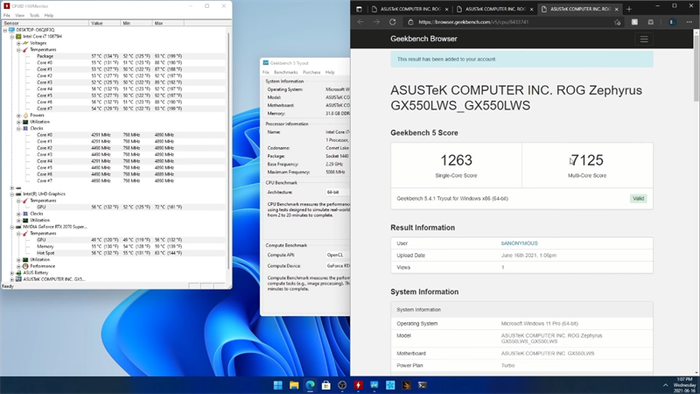The width and height of the screenshot is (700, 394).
Task: Click the browser refresh icon
Action: [x=392, y=22]
